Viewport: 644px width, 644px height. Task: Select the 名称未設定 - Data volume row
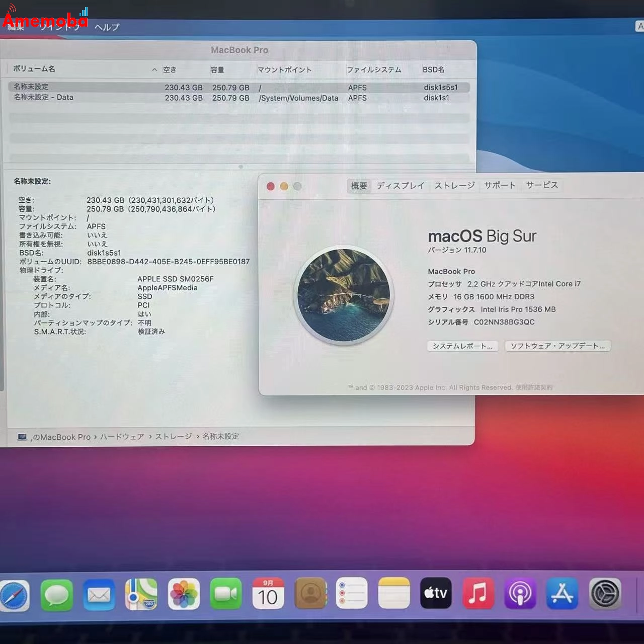pos(151,97)
